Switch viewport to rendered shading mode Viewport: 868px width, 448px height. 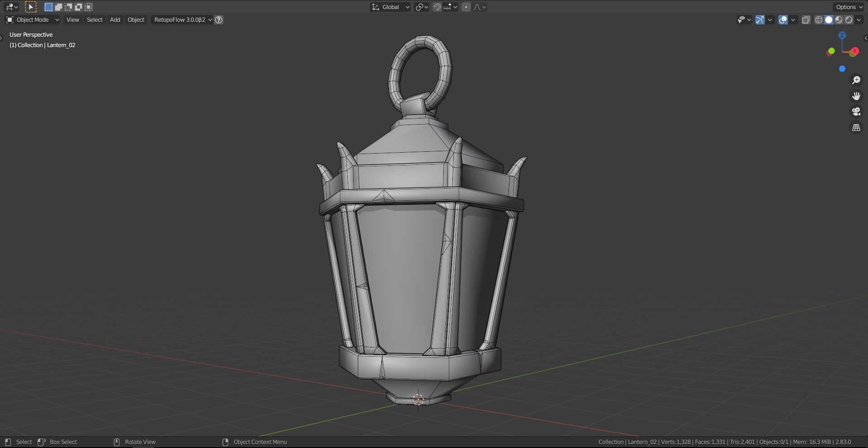(x=848, y=19)
